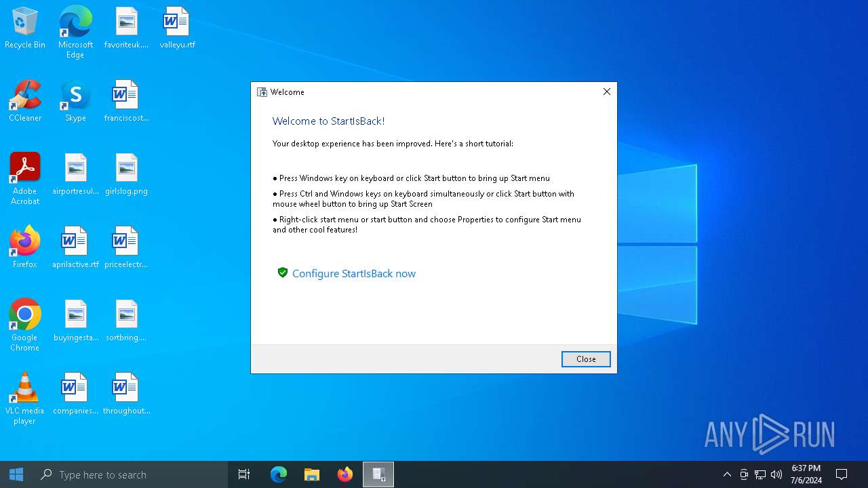
Task: Open the volume control in system tray
Action: click(x=776, y=474)
